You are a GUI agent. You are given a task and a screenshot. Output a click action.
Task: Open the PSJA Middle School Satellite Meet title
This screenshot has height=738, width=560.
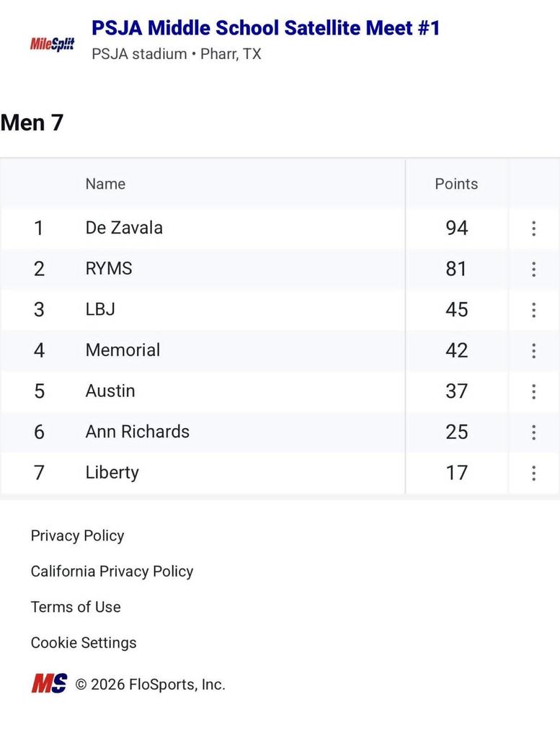(x=265, y=28)
